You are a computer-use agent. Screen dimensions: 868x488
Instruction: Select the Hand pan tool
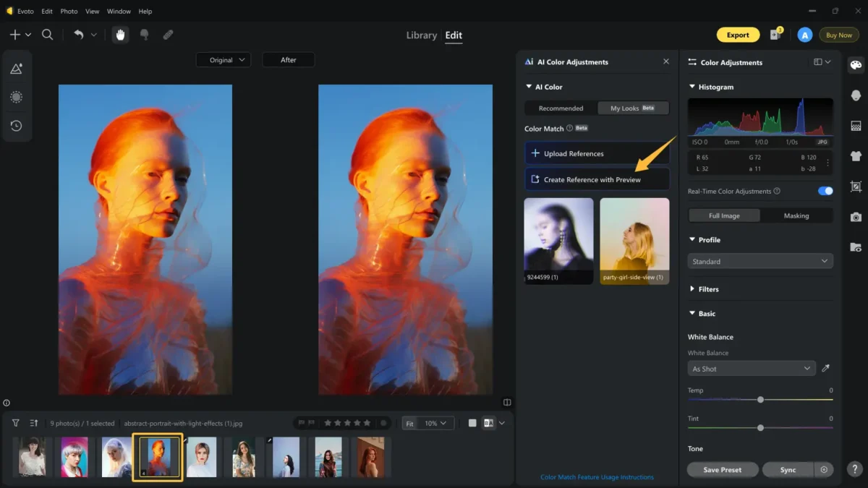(x=120, y=35)
